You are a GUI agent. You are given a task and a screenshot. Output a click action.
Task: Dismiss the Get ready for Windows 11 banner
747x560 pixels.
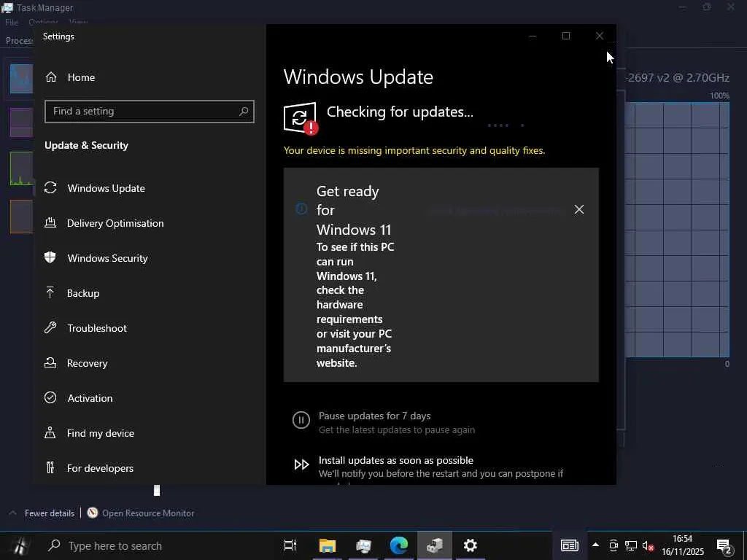tap(578, 209)
